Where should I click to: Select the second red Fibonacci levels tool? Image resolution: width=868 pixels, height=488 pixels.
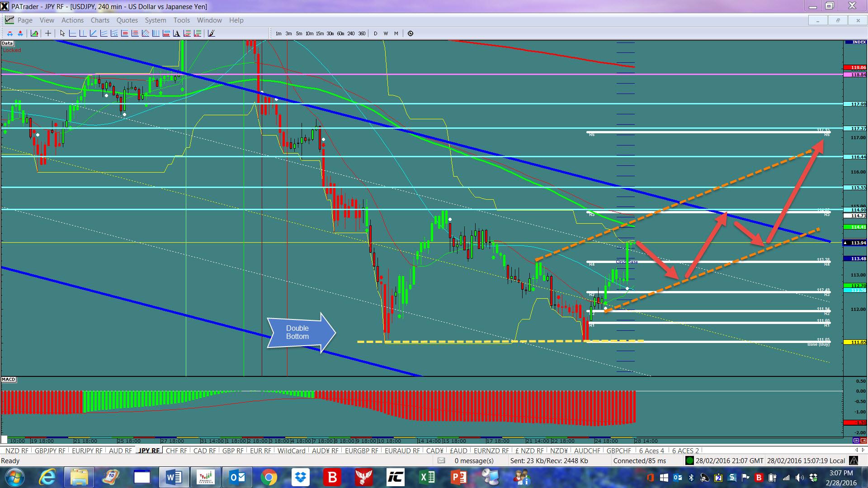tap(135, 33)
